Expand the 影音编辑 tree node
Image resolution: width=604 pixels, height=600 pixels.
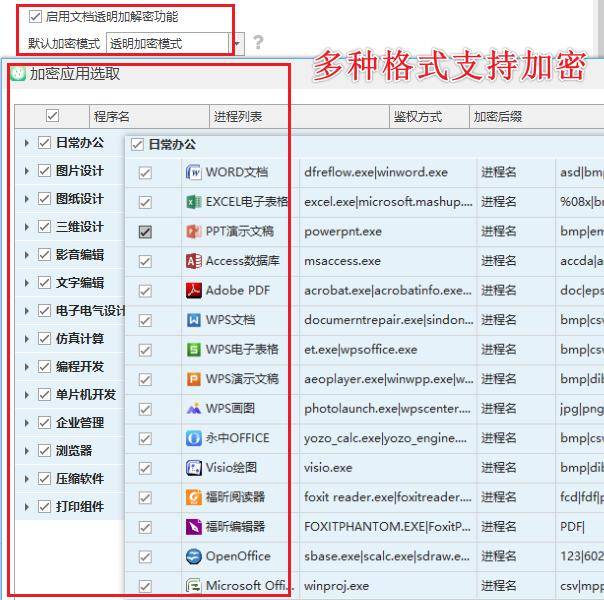click(x=27, y=255)
